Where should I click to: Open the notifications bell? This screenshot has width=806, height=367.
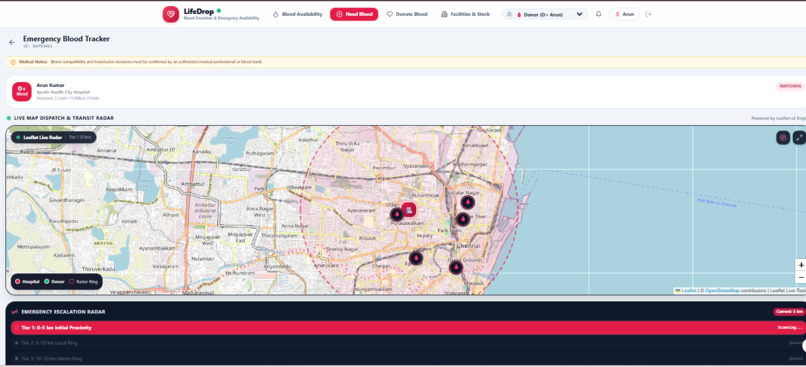pyautogui.click(x=598, y=14)
